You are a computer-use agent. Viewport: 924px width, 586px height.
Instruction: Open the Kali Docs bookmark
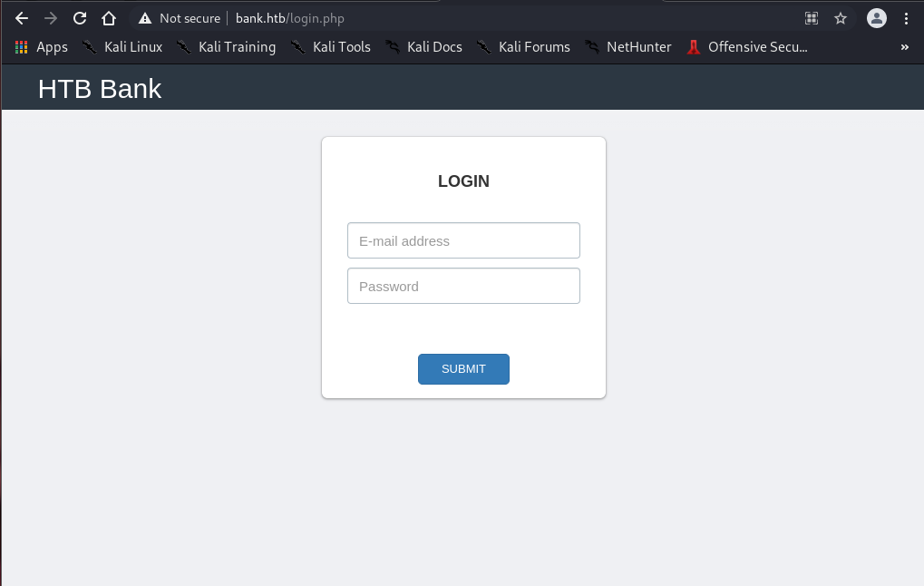pyautogui.click(x=424, y=47)
